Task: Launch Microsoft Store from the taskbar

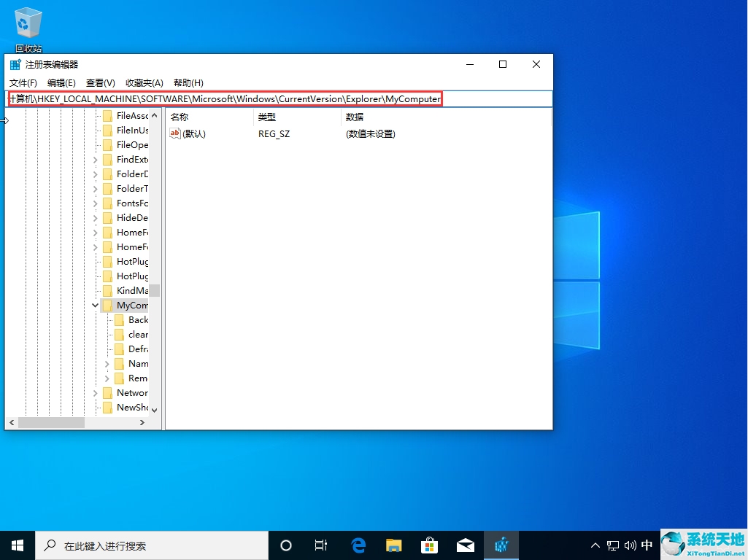Action: pyautogui.click(x=430, y=545)
